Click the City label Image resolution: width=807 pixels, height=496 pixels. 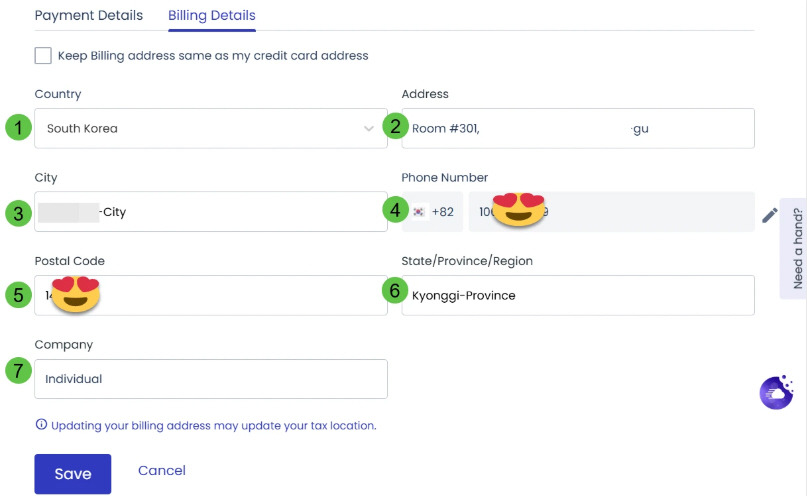(x=46, y=178)
